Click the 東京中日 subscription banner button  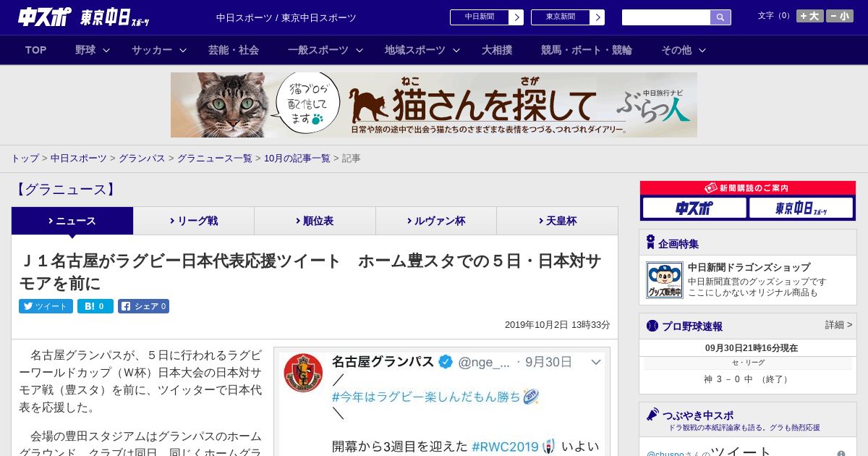801,208
